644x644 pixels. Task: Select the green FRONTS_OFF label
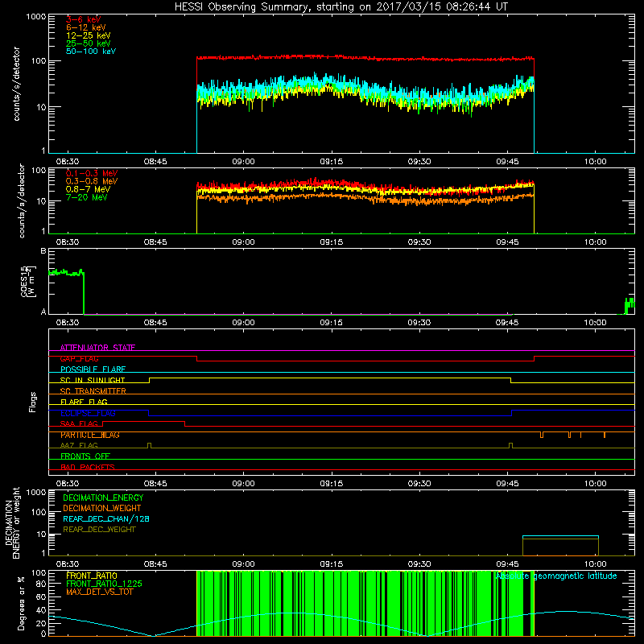[85, 456]
